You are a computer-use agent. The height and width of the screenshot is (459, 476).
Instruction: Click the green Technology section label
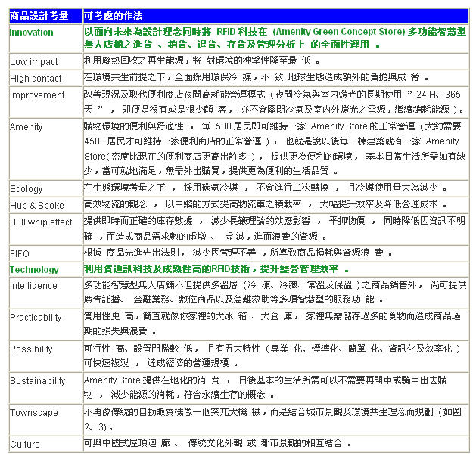click(x=34, y=270)
